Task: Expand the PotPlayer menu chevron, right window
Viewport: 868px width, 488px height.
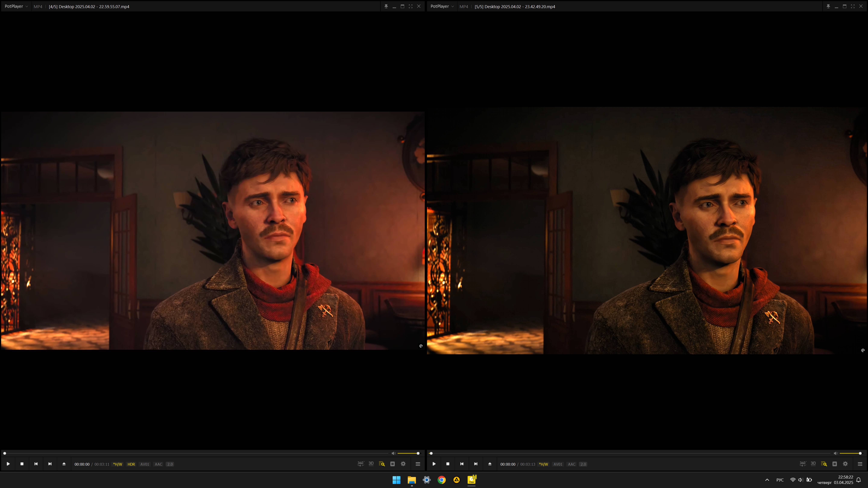Action: tap(453, 6)
